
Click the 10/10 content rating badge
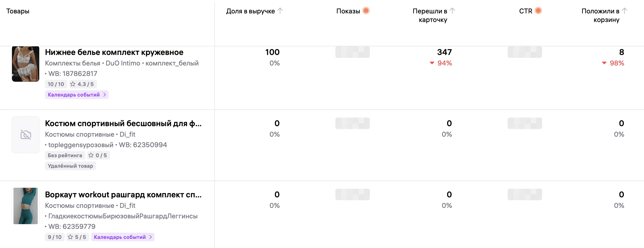coord(56,84)
